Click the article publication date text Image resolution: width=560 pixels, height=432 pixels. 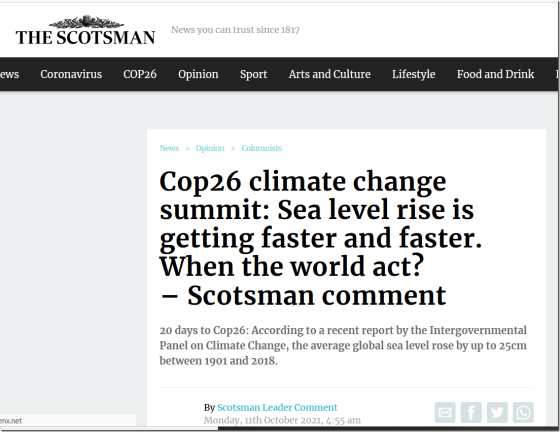[x=282, y=420]
